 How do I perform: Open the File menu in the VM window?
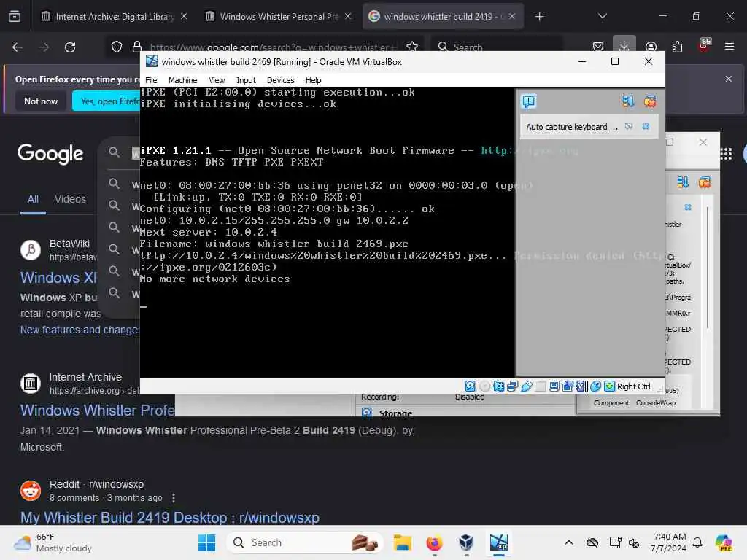151,80
